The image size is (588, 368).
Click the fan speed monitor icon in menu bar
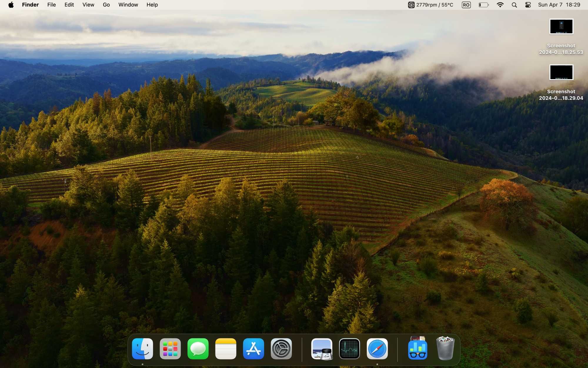click(411, 5)
